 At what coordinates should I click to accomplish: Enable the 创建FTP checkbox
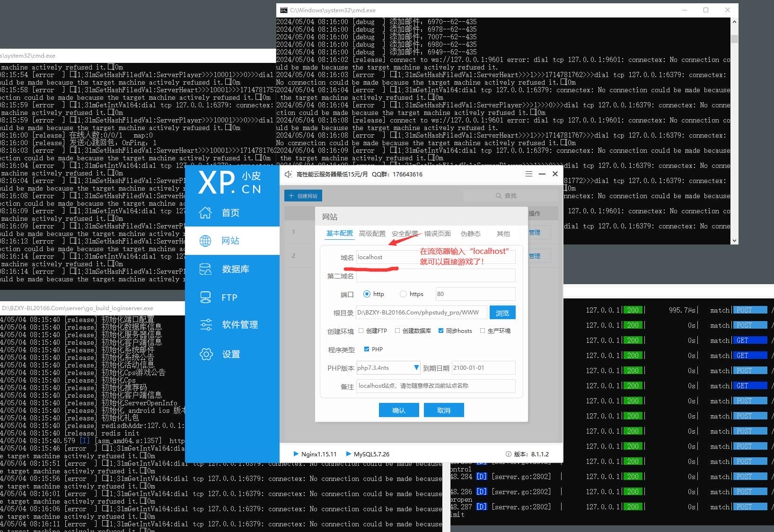tap(361, 331)
